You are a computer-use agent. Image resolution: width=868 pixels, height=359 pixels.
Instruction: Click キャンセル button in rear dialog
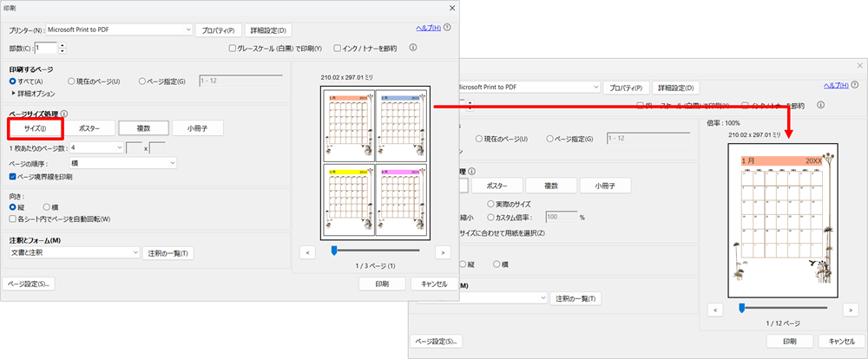(x=841, y=342)
